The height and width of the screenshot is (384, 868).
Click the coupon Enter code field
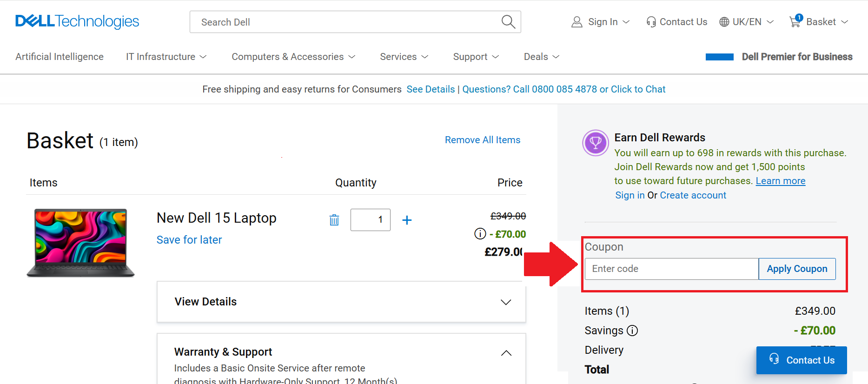click(671, 269)
